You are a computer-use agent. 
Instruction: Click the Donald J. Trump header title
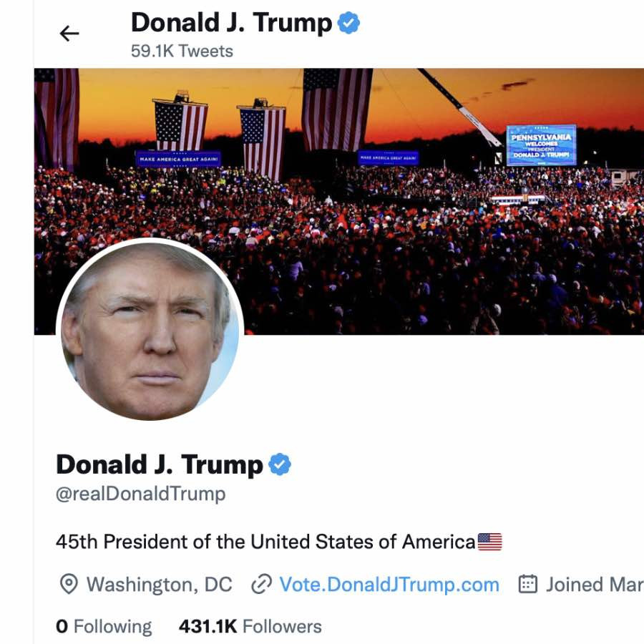pos(231,22)
